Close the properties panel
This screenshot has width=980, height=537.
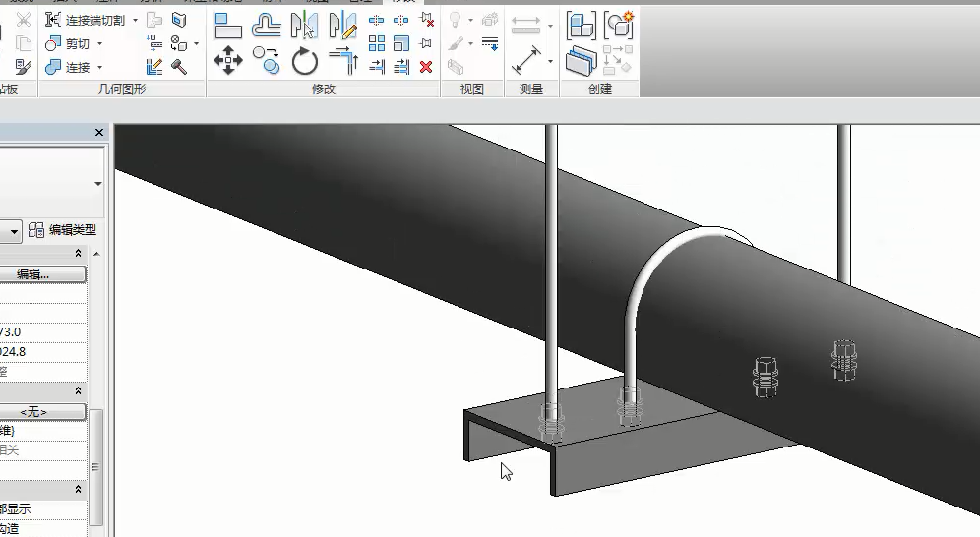click(99, 133)
